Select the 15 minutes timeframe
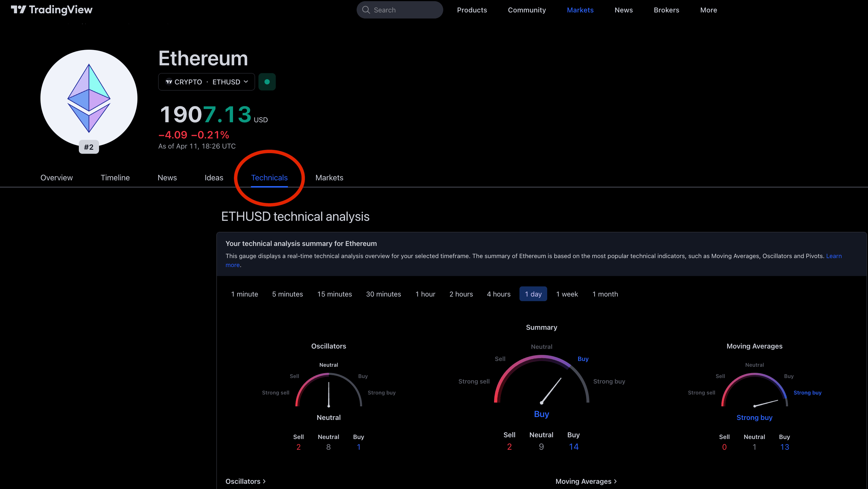 pyautogui.click(x=334, y=294)
